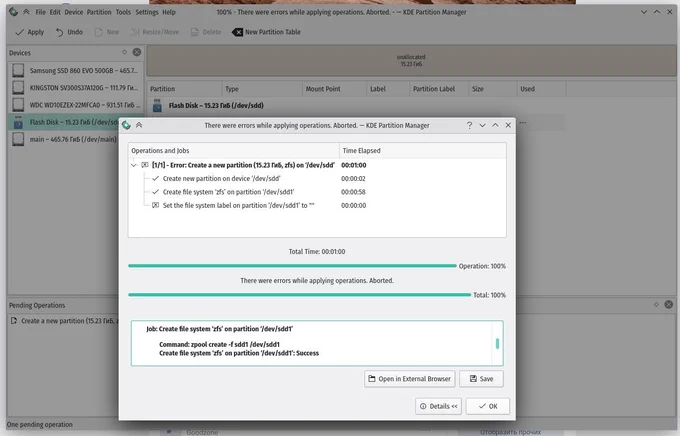This screenshot has height=436, width=680.
Task: Select WDC WD10EZEX-22MFCA0 device
Action: 75,105
